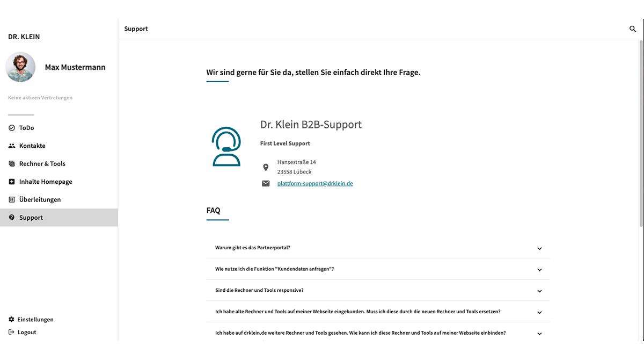Click 'Keine aktiven Vertretungen' text
The image size is (644, 360).
[x=40, y=97]
